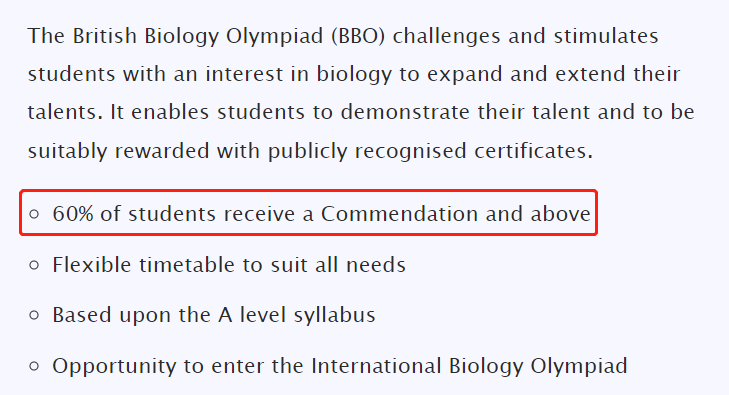Click the bullet marker before "Opportunity to enter"
This screenshot has height=395, width=729.
point(34,366)
